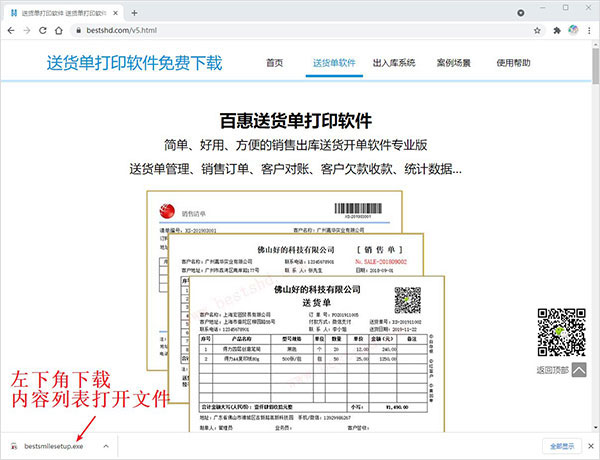
Task: Click the circular media indicator icon in title bar
Action: 520,13
